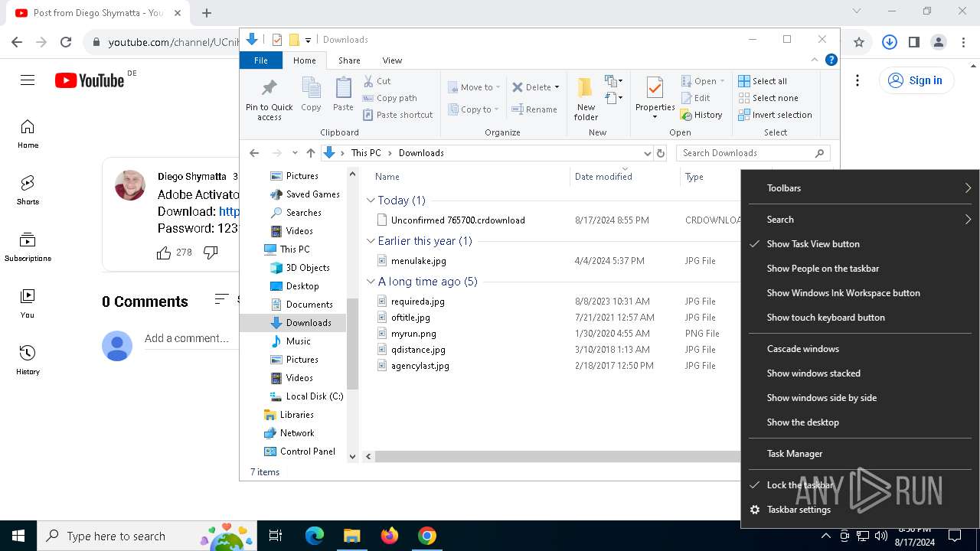
Task: Click the Properties ribbon icon
Action: point(655,88)
